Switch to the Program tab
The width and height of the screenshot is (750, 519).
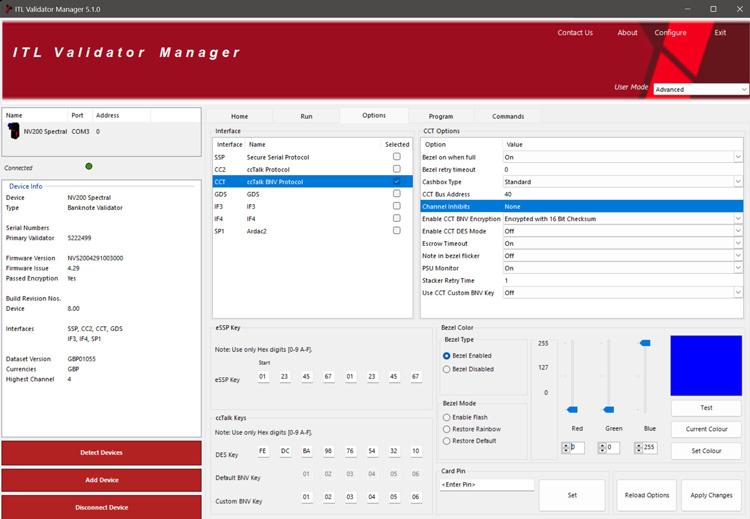point(441,116)
